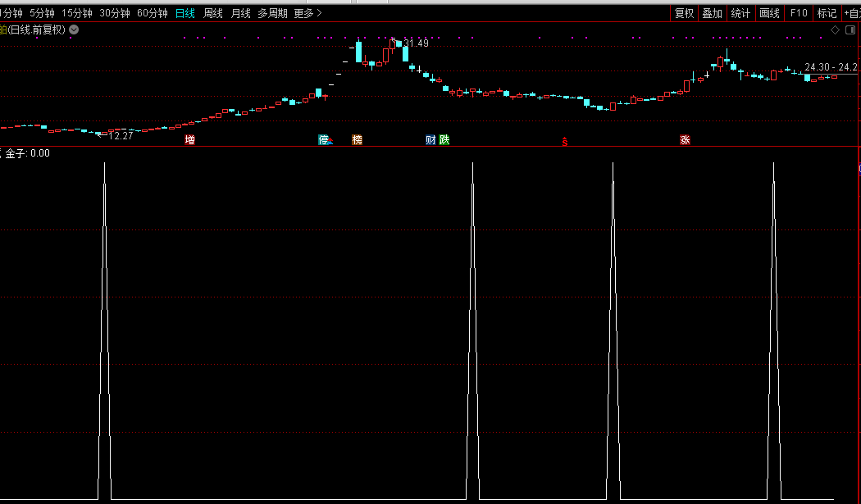Click the 跌 event marker icon
The image size is (861, 504).
(444, 140)
